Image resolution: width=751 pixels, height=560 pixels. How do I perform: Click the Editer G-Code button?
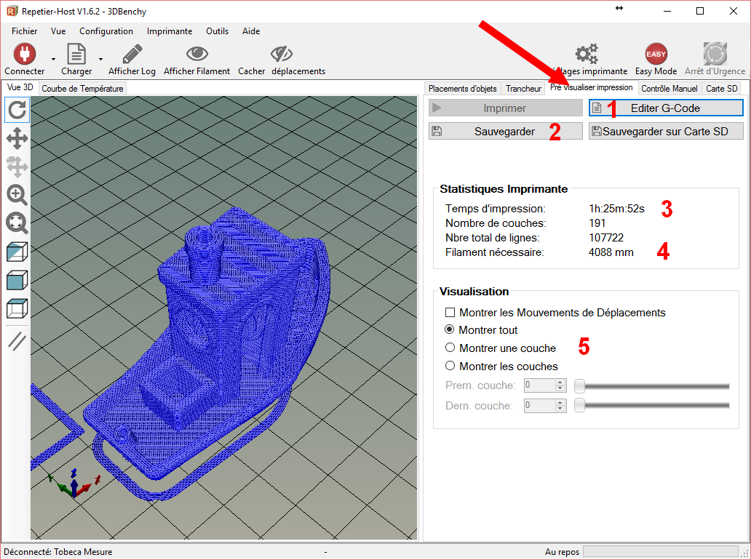click(665, 108)
